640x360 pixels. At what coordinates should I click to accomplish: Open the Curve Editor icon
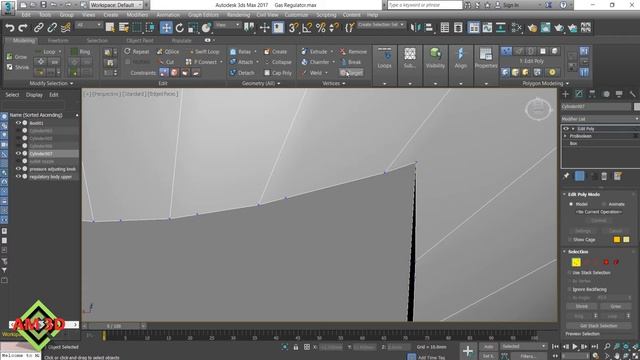487,28
